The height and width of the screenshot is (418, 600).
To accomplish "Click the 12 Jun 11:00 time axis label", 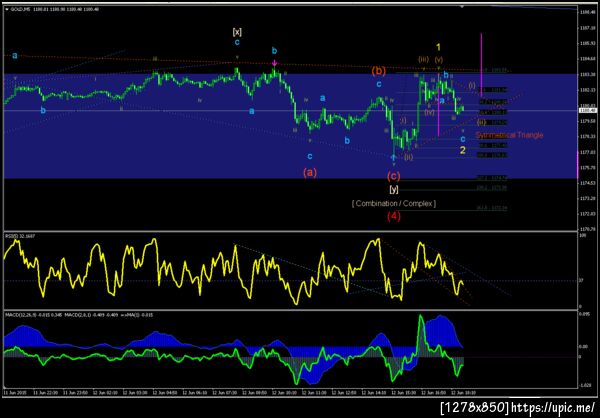I will click(315, 393).
